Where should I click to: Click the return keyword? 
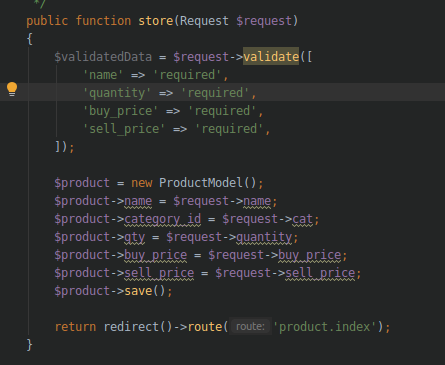(75, 327)
